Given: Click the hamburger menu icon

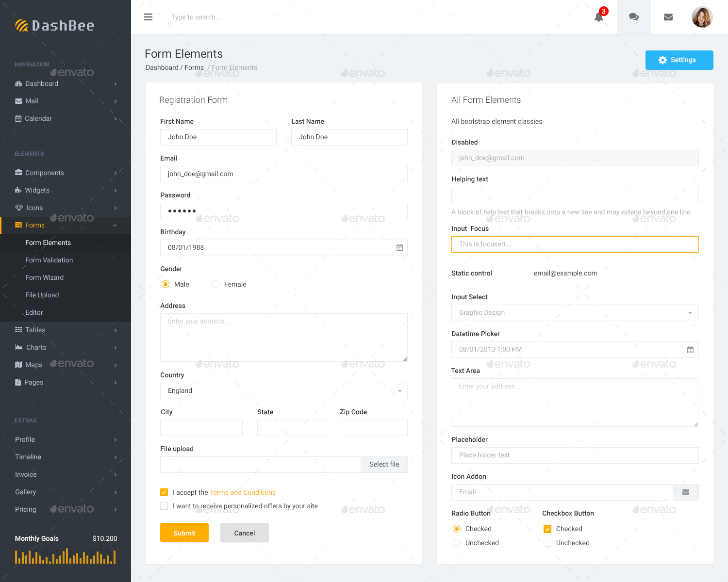Looking at the screenshot, I should click(148, 17).
